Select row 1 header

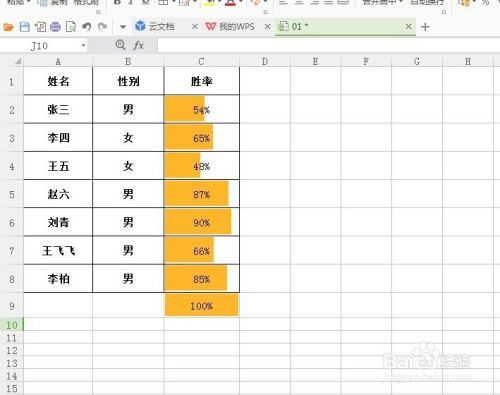click(12, 81)
